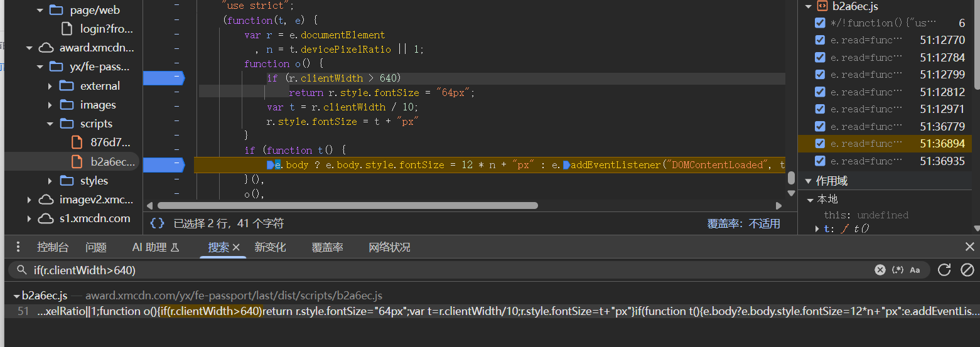This screenshot has width=980, height=347.
Task: Click the code editor scroll-left arrow
Action: pyautogui.click(x=149, y=205)
